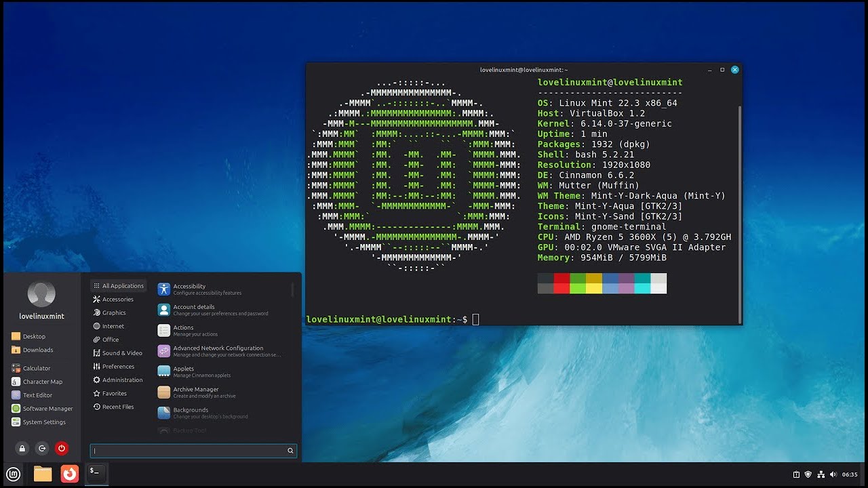Open the Files folder icon on the panel
Image resolution: width=868 pixels, height=488 pixels.
coord(43,474)
